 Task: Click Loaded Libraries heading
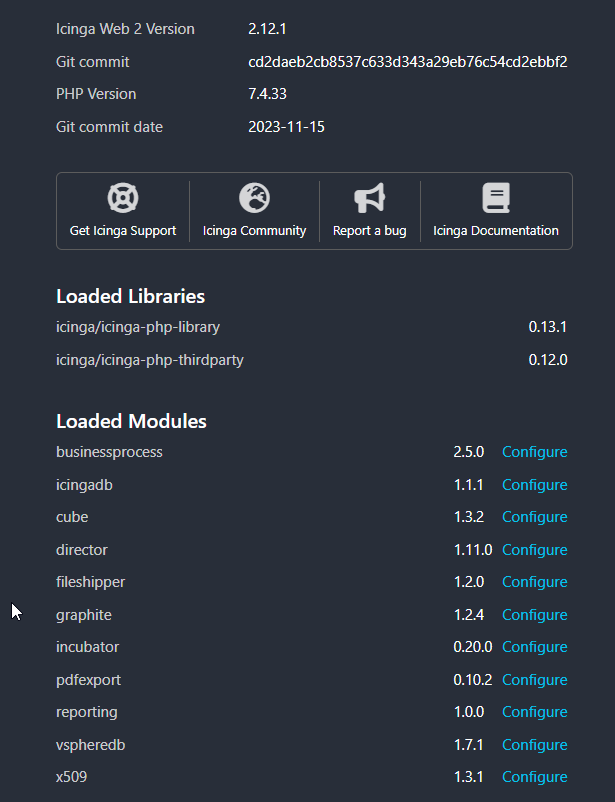[x=130, y=296]
